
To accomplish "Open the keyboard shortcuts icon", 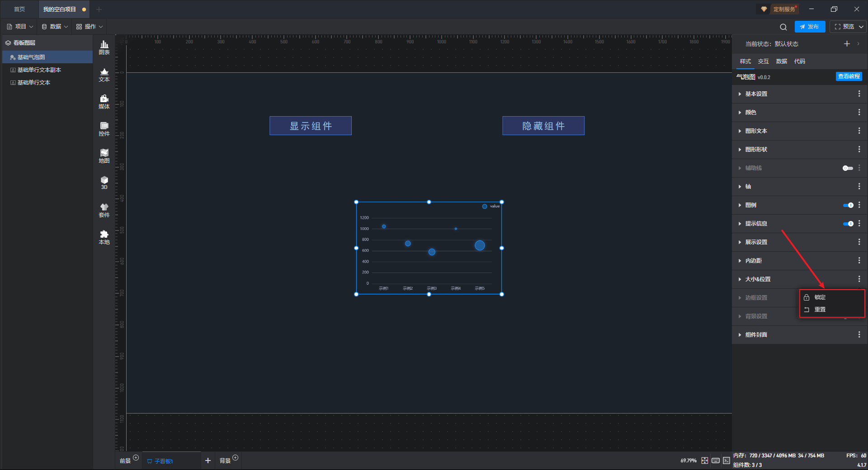I will [x=716, y=461].
